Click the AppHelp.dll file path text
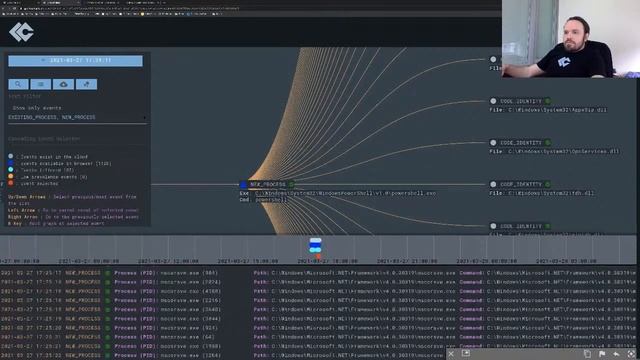 coord(557,110)
